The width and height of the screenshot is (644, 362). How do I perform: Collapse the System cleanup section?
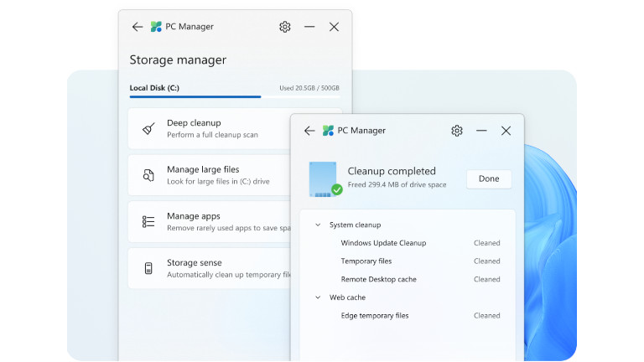point(318,225)
